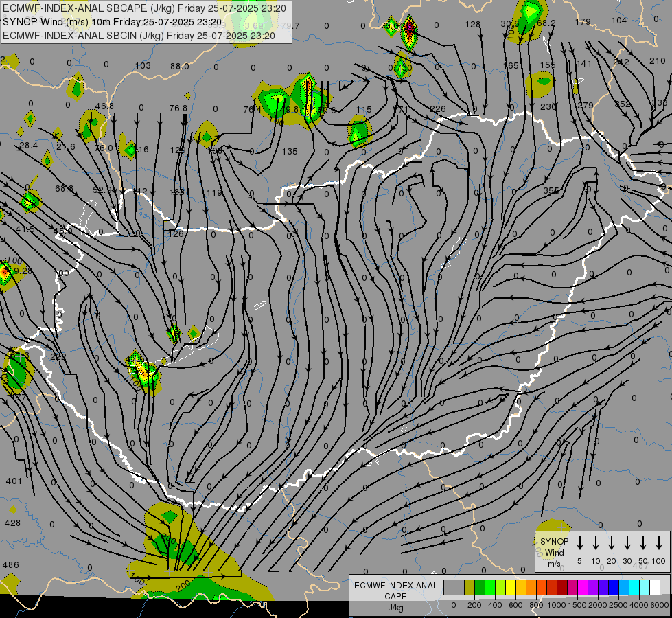The height and width of the screenshot is (618, 672).
Task: Click the 100 m/s wind arrow symbol
Action: pyautogui.click(x=659, y=543)
